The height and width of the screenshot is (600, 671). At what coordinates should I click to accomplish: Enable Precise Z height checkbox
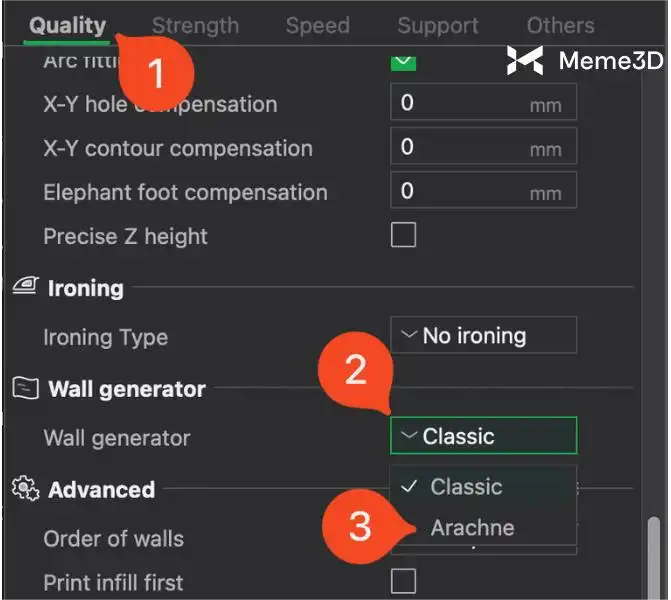click(403, 236)
